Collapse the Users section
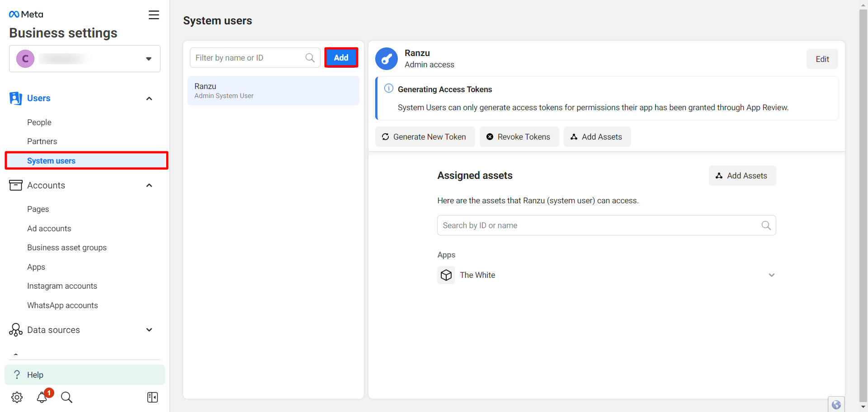Screen dimensions: 868x412 click(149, 98)
